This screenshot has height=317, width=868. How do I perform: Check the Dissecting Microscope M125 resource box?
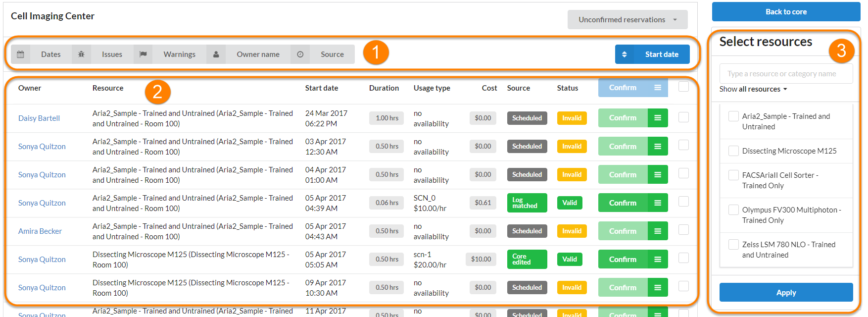[x=733, y=151]
